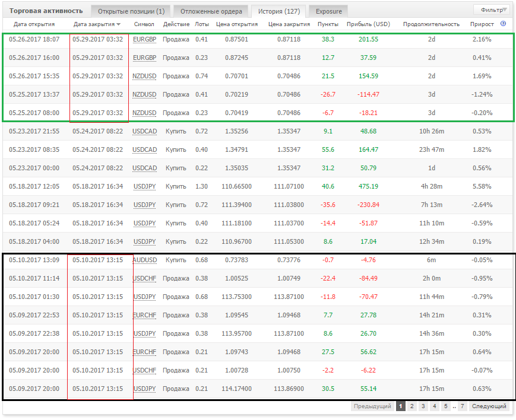Open the Отложенные ордера tab
The width and height of the screenshot is (516, 420).
[211, 11]
